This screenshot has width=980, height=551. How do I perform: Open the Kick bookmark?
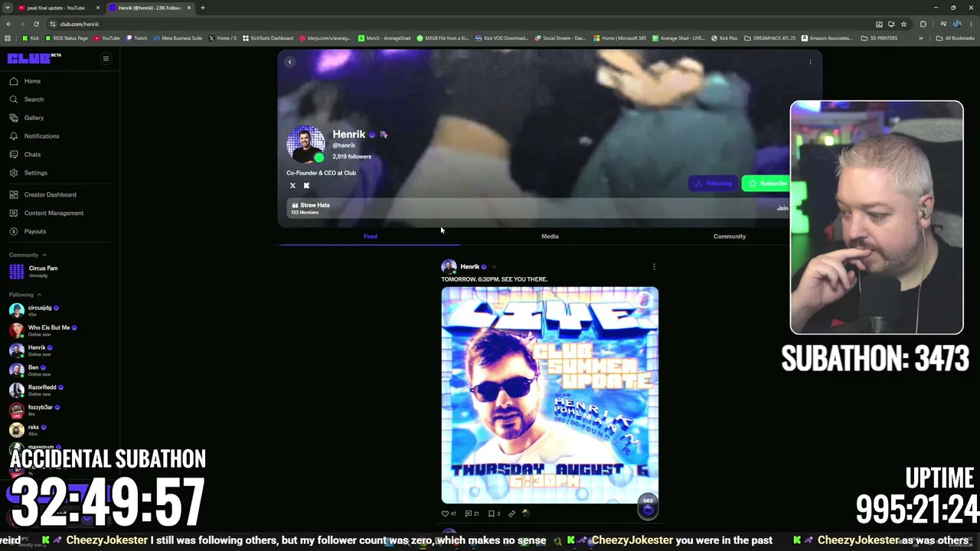tap(31, 38)
